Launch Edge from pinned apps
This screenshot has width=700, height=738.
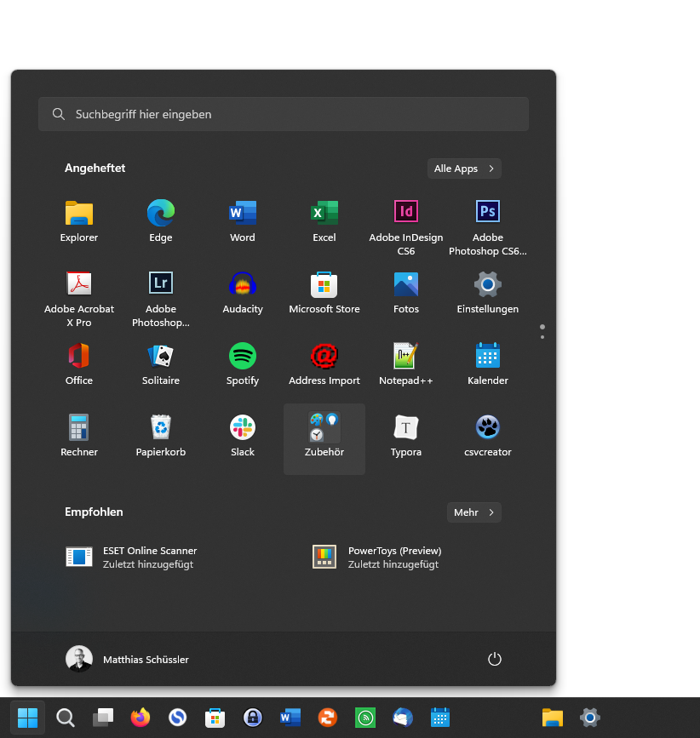pyautogui.click(x=161, y=221)
